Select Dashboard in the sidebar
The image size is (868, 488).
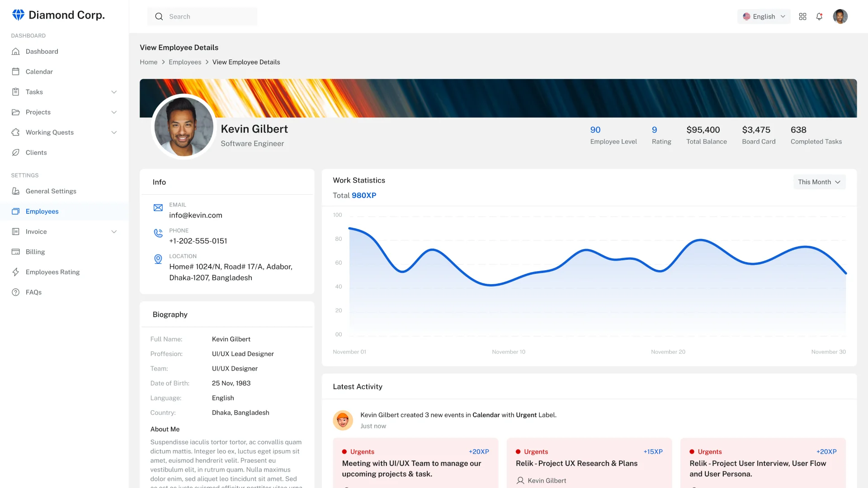[x=64, y=52]
